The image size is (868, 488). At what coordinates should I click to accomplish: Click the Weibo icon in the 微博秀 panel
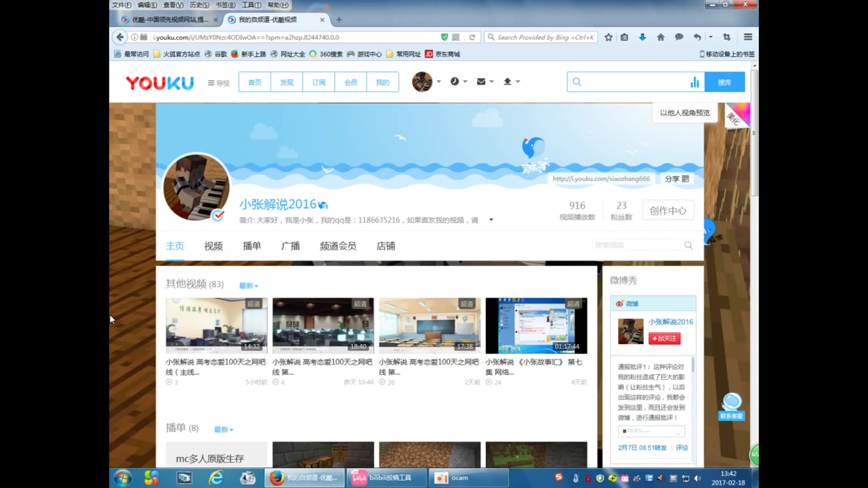(x=620, y=304)
